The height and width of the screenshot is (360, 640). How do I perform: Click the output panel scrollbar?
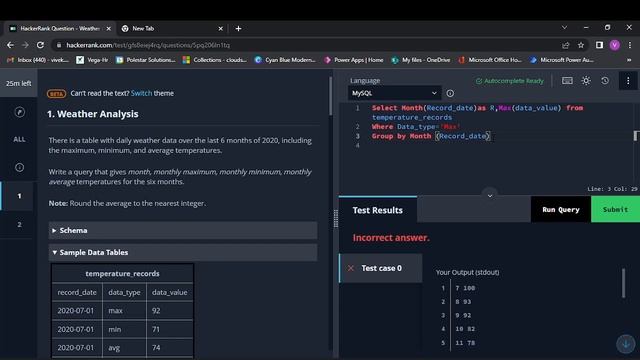[x=623, y=283]
